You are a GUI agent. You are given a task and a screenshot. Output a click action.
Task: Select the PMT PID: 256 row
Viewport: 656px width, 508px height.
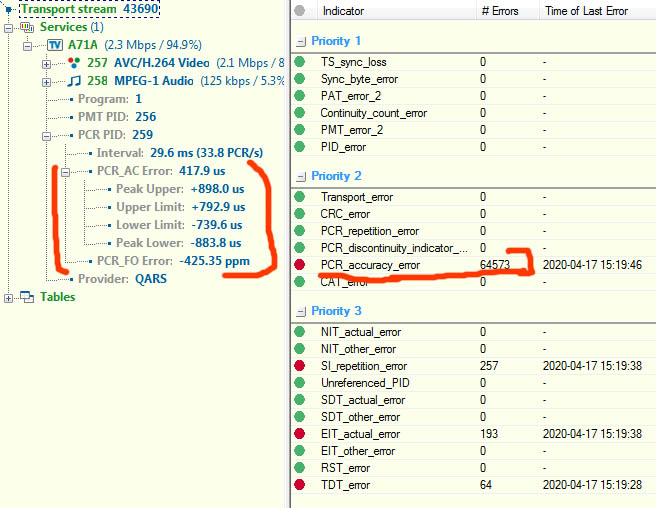(117, 117)
